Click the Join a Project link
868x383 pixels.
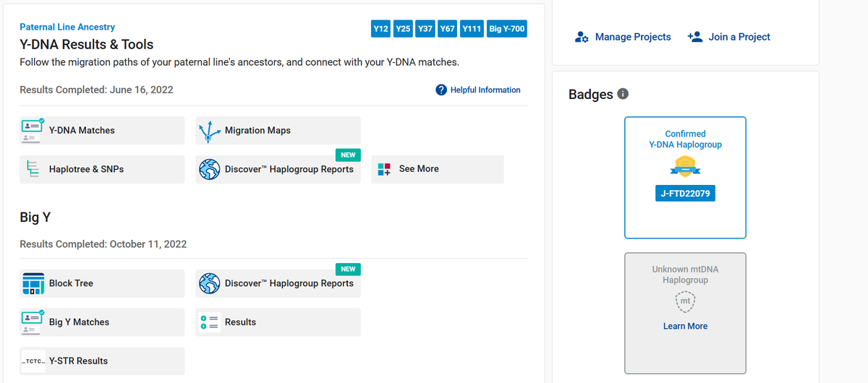coord(739,37)
